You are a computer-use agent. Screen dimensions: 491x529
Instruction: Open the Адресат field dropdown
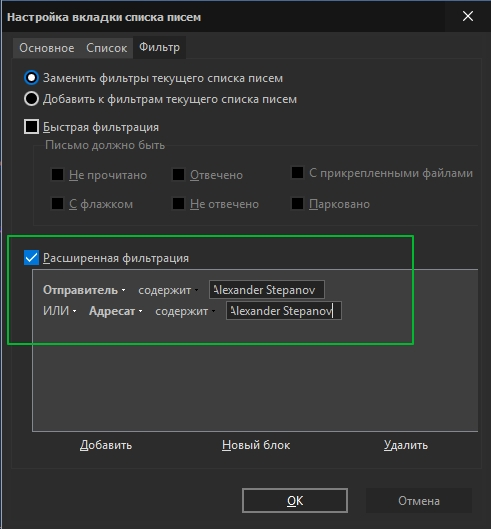116,311
